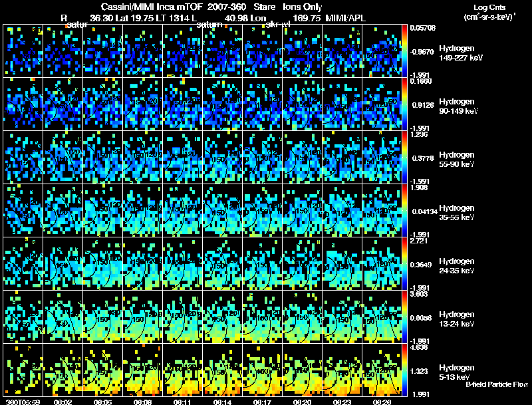Click the 1.236 colorbar maximum value

[419, 134]
